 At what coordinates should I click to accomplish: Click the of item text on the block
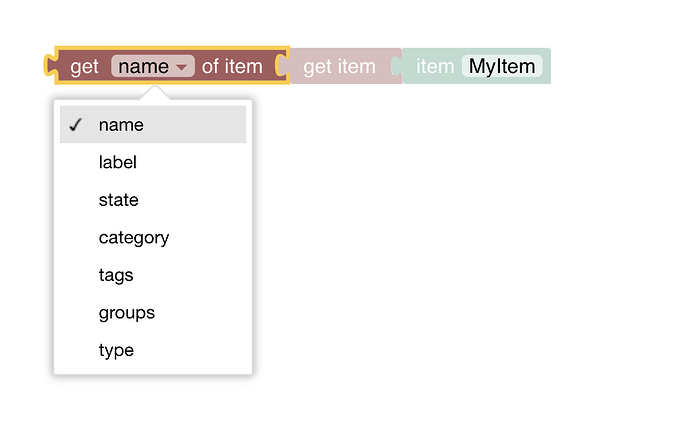pos(232,67)
